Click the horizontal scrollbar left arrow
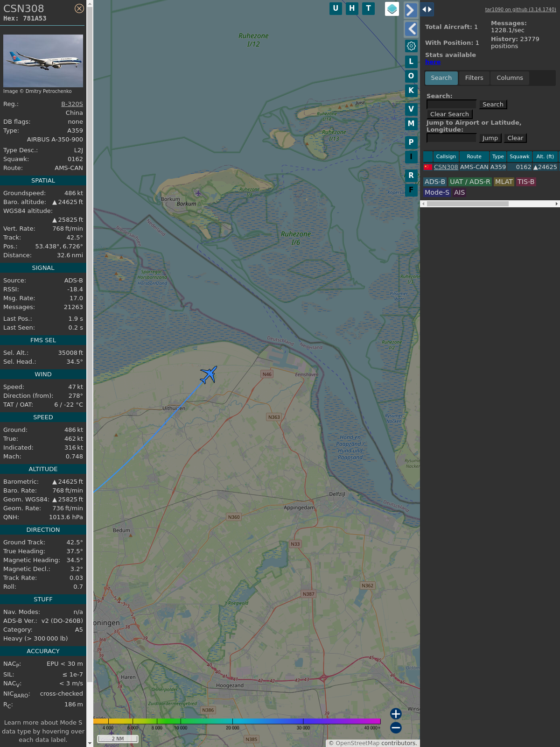 [x=423, y=204]
